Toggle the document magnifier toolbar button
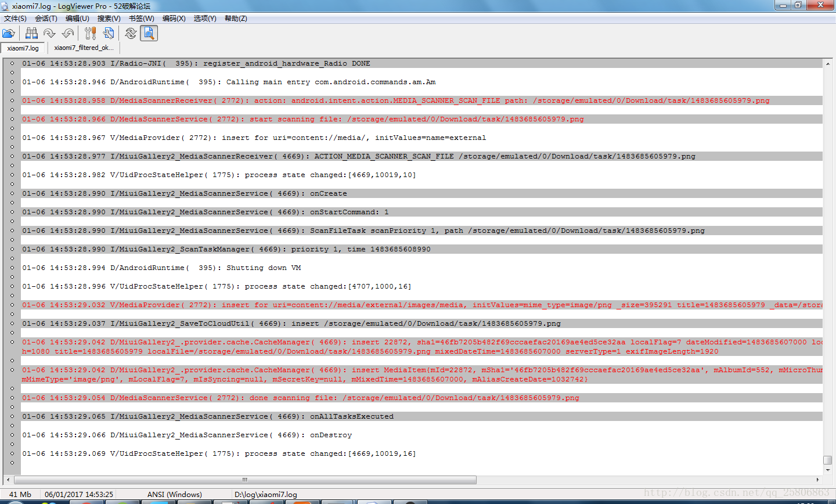836x504 pixels. click(149, 34)
